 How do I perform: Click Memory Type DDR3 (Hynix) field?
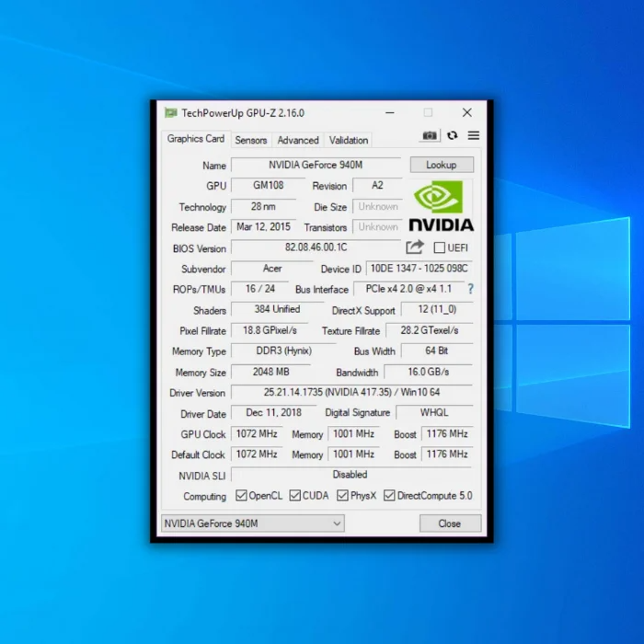[283, 351]
